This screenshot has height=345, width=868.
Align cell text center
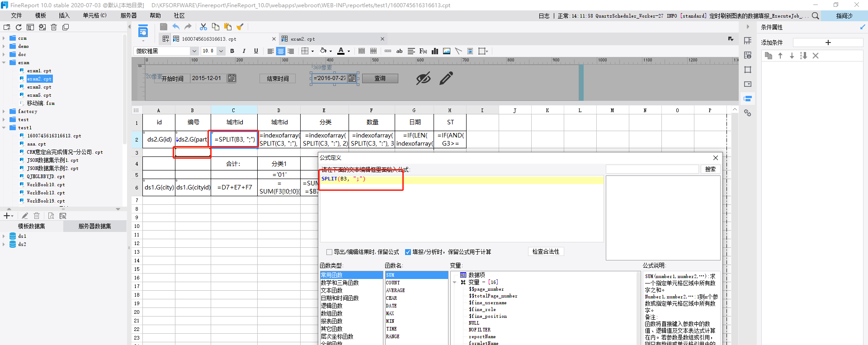(281, 51)
